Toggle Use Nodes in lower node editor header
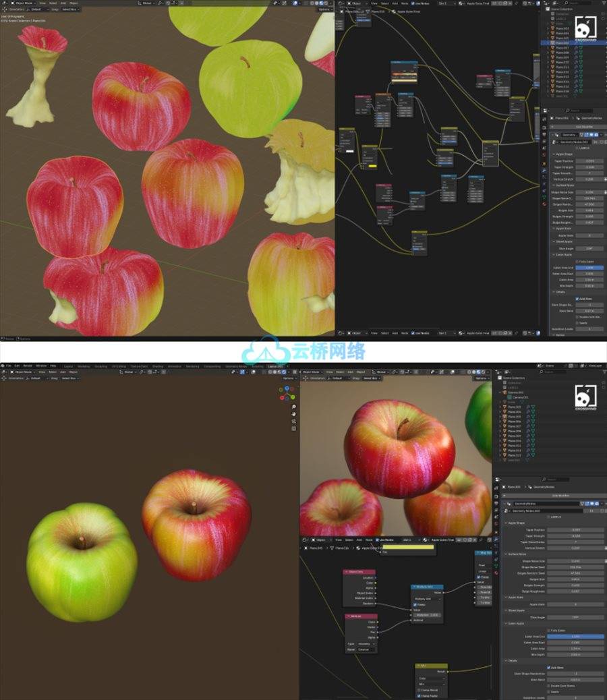The image size is (607, 700). coord(377,540)
